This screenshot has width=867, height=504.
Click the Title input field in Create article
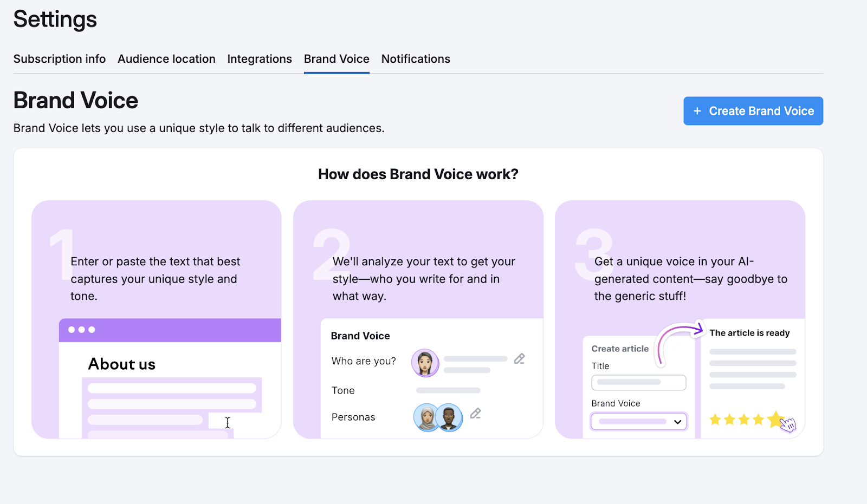[638, 382]
